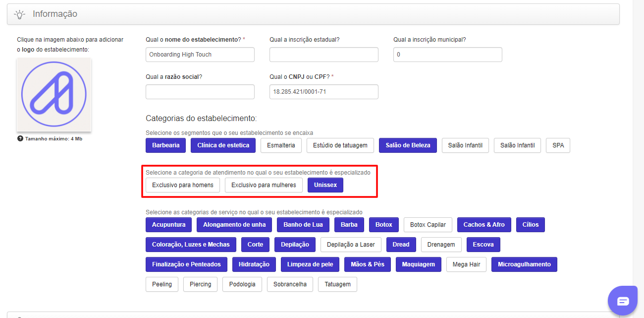Click the CNPJ ou CPF field
This screenshot has height=318, width=644.
324,92
